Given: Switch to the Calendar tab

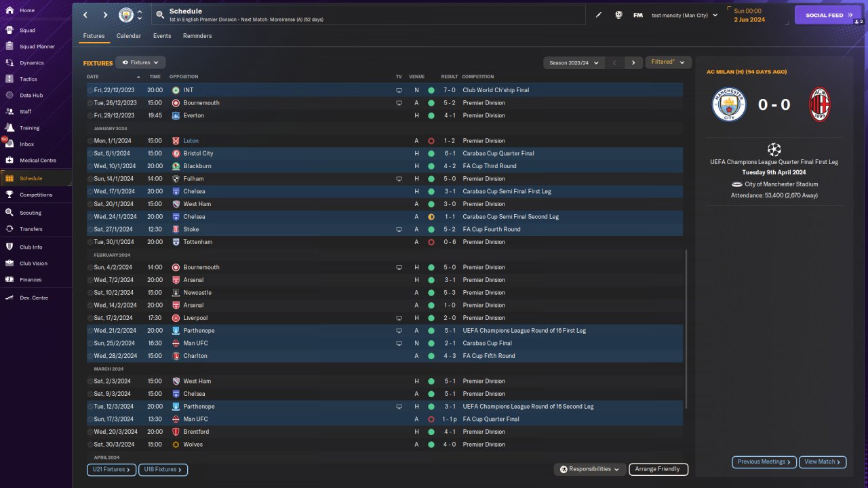Looking at the screenshot, I should (x=129, y=36).
